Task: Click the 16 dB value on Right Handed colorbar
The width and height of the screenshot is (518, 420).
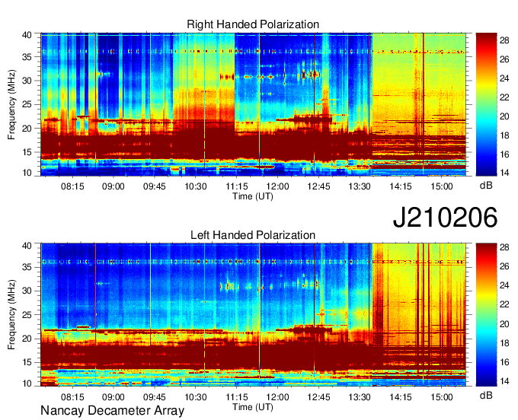Action: [x=504, y=154]
